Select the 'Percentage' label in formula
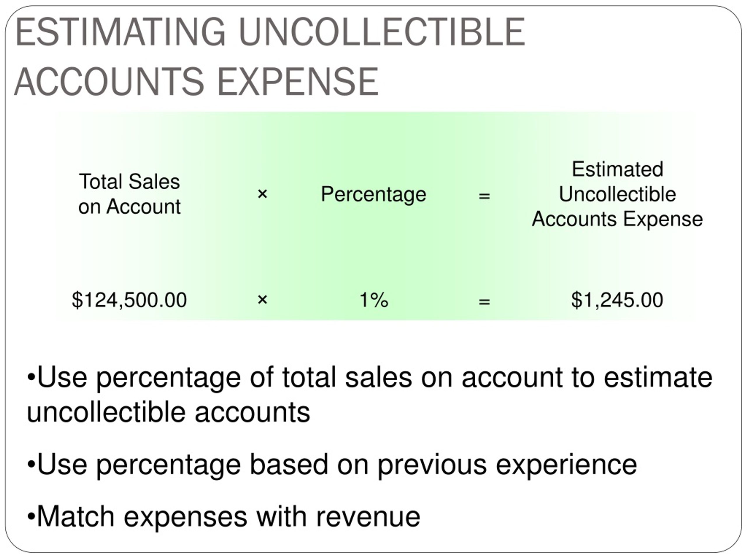The height and width of the screenshot is (560, 747). 373,195
